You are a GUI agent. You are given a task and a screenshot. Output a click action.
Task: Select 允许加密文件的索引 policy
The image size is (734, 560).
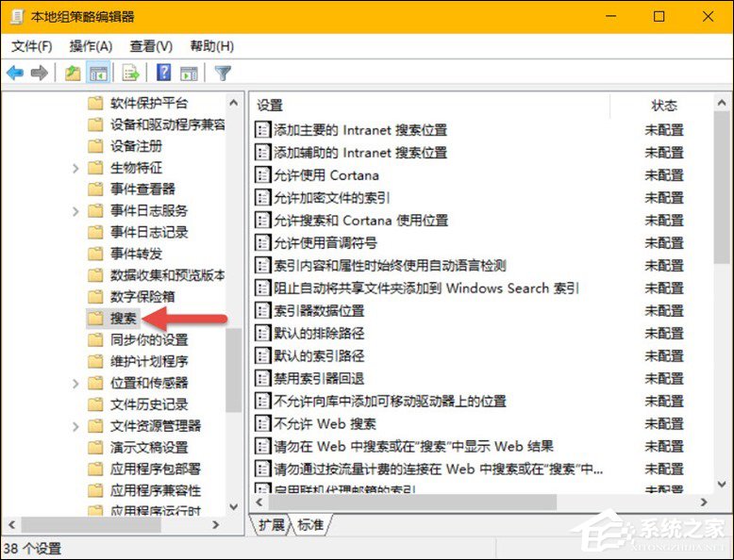pyautogui.click(x=331, y=198)
